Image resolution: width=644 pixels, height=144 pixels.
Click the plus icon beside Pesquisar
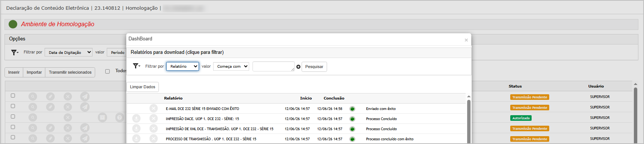tap(298, 67)
